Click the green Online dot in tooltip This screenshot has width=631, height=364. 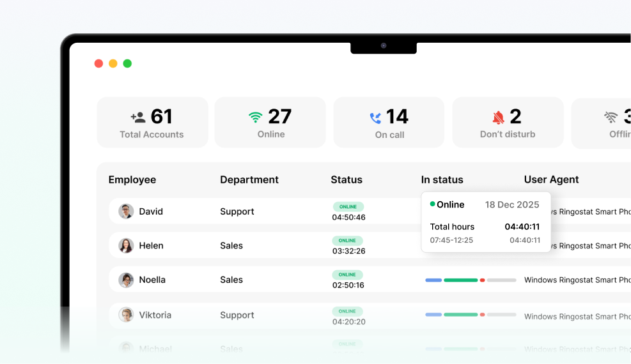[432, 204]
